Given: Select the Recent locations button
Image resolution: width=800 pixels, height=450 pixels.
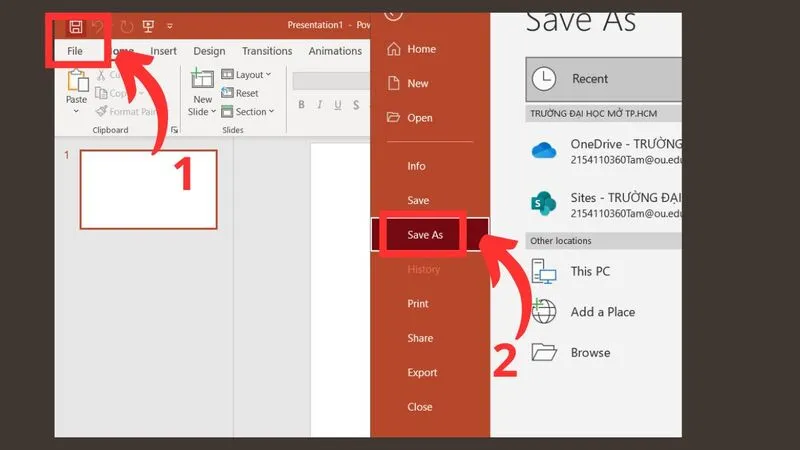Looking at the screenshot, I should [x=604, y=79].
